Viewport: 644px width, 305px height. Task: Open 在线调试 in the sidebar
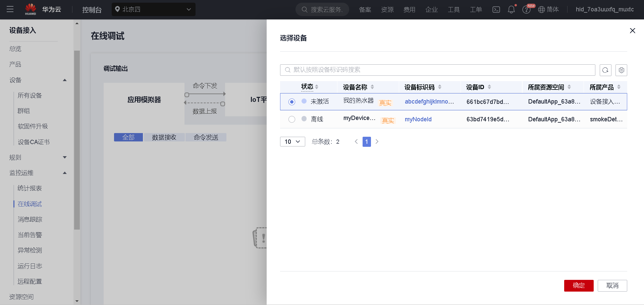30,204
